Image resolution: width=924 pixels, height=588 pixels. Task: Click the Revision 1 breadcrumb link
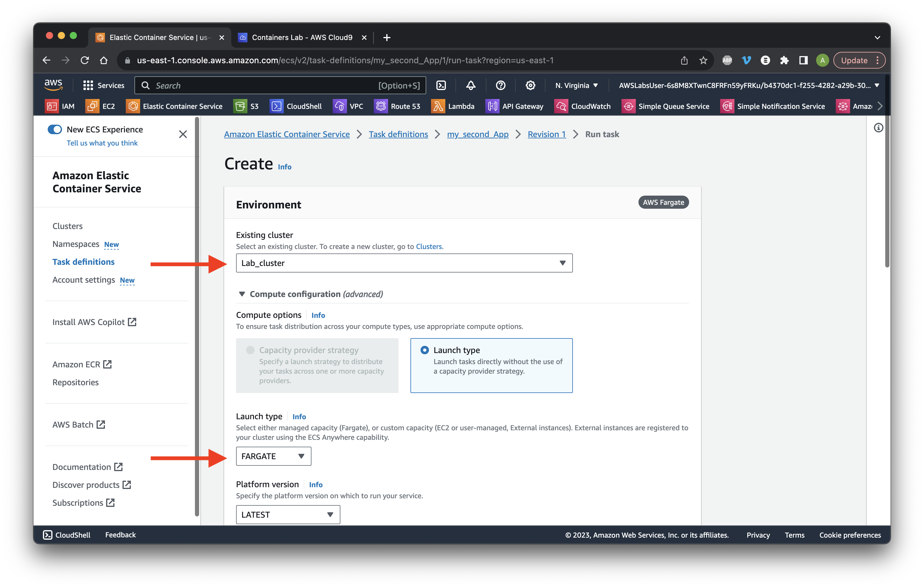tap(547, 134)
